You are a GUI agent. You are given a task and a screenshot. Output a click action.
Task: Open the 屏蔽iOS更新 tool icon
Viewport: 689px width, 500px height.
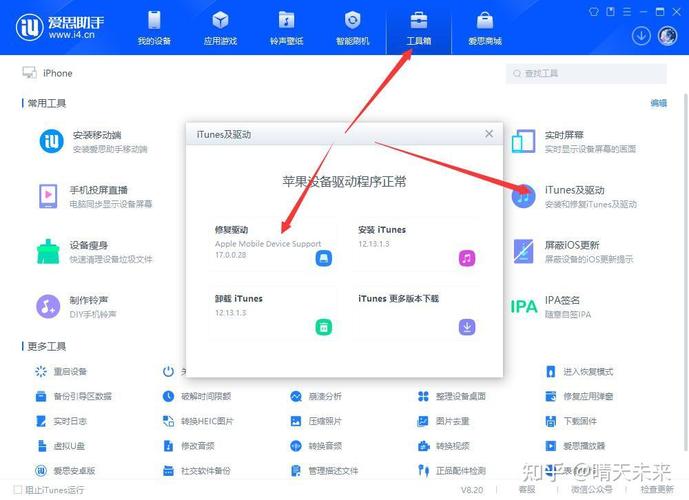(523, 251)
